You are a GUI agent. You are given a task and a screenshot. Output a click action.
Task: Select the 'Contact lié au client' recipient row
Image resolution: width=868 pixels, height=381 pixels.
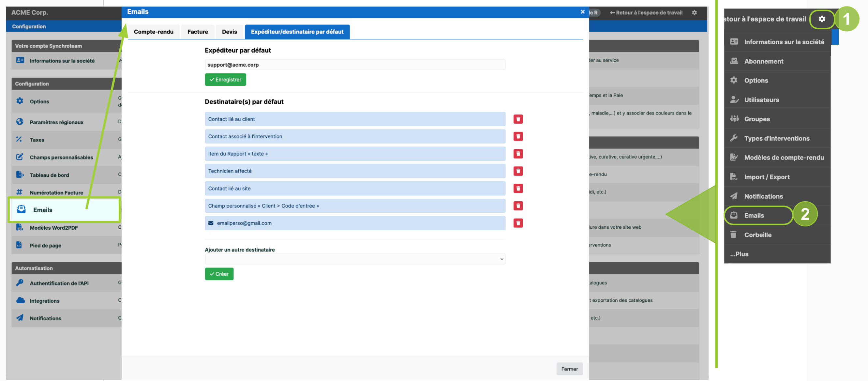[355, 119]
